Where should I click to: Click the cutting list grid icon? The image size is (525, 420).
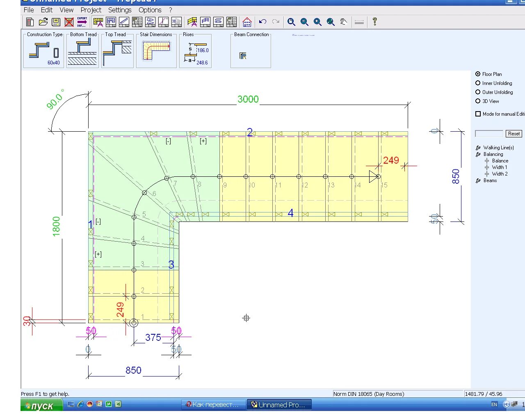(x=232, y=22)
